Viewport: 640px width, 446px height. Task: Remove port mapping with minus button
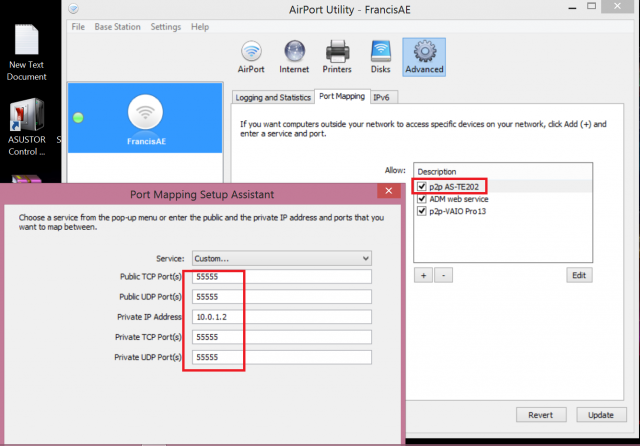tap(443, 275)
